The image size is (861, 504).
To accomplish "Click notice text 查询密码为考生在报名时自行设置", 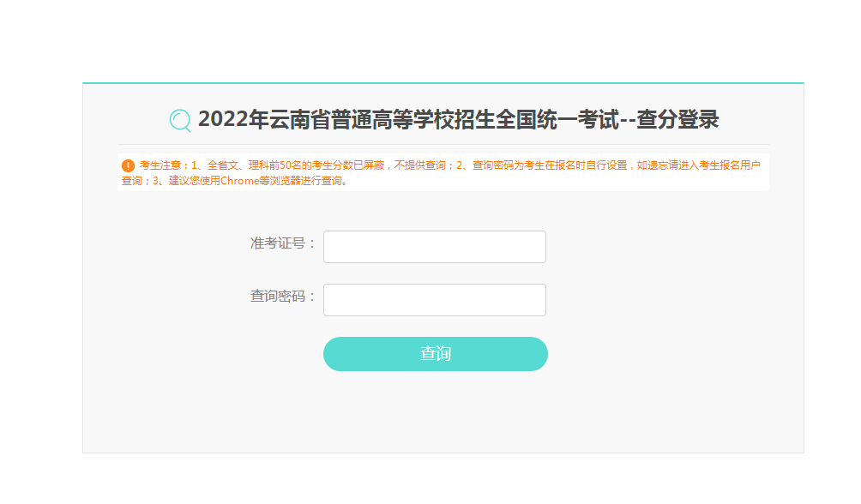I will [x=550, y=165].
